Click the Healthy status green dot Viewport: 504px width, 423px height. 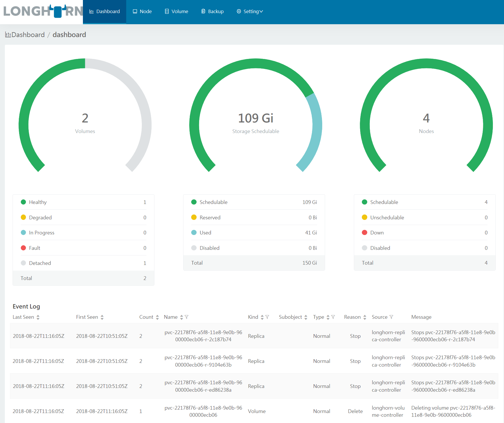point(23,202)
